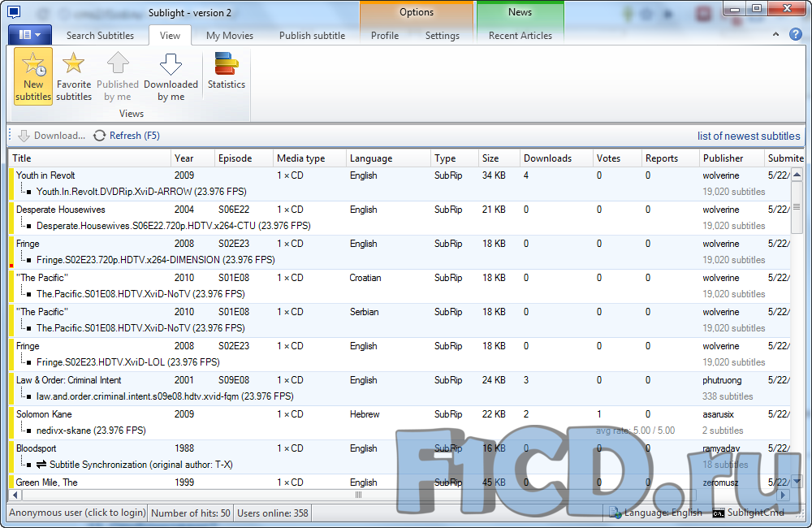Screen dimensions: 812x528
Task: Click the Users online: 358 status
Action: point(272,513)
